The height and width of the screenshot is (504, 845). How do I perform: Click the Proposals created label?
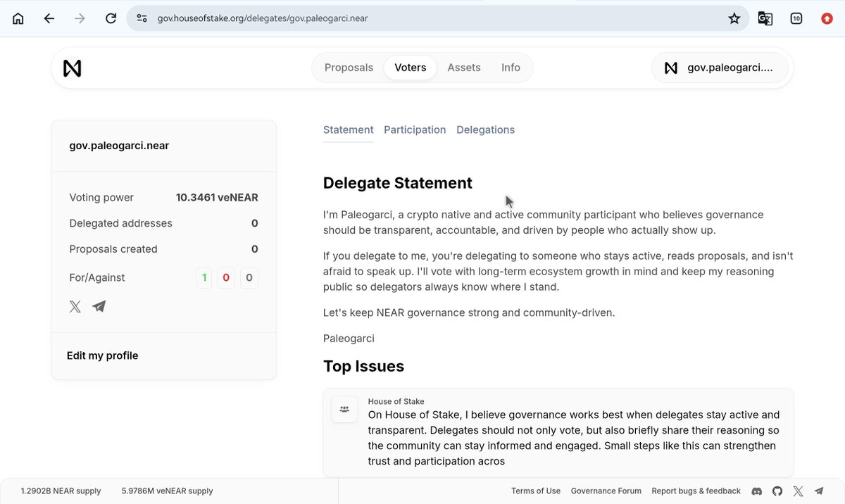tap(113, 249)
